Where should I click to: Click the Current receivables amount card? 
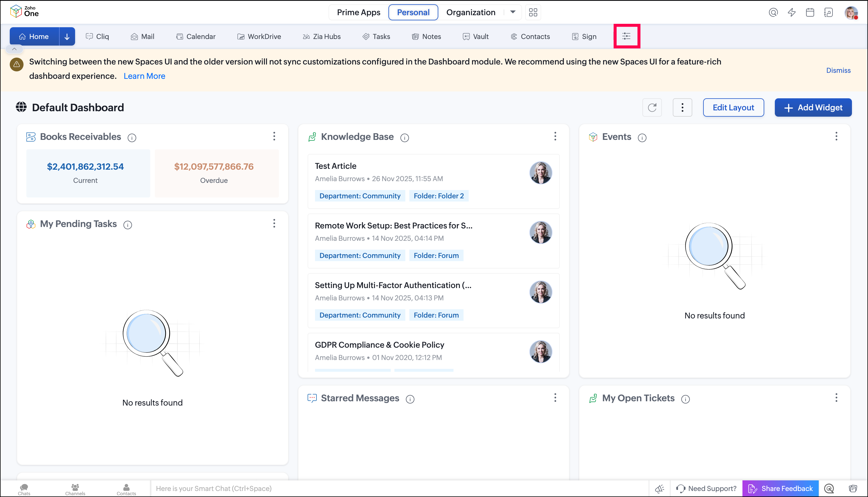coord(88,173)
